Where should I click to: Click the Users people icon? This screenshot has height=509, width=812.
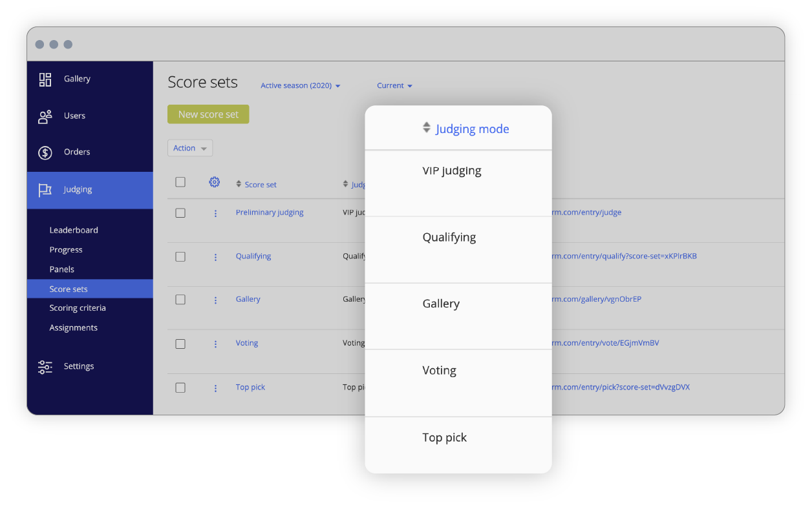(x=45, y=116)
